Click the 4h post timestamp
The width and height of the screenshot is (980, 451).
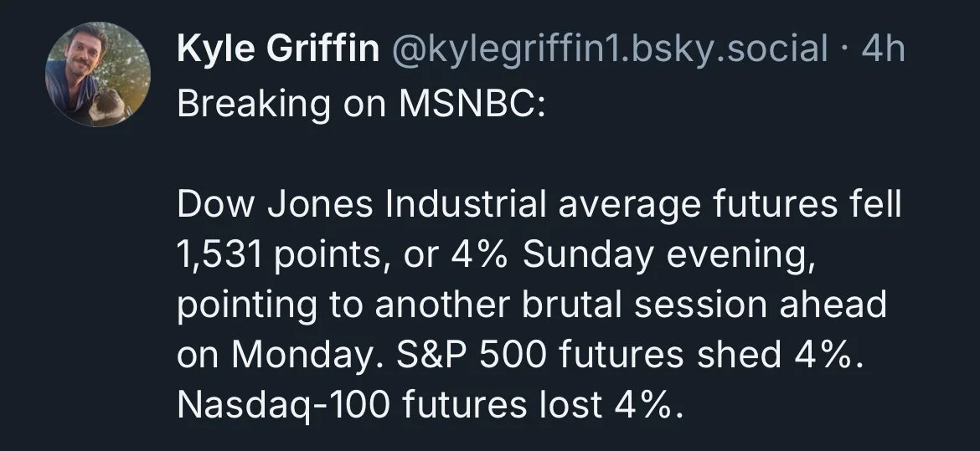[x=883, y=51]
